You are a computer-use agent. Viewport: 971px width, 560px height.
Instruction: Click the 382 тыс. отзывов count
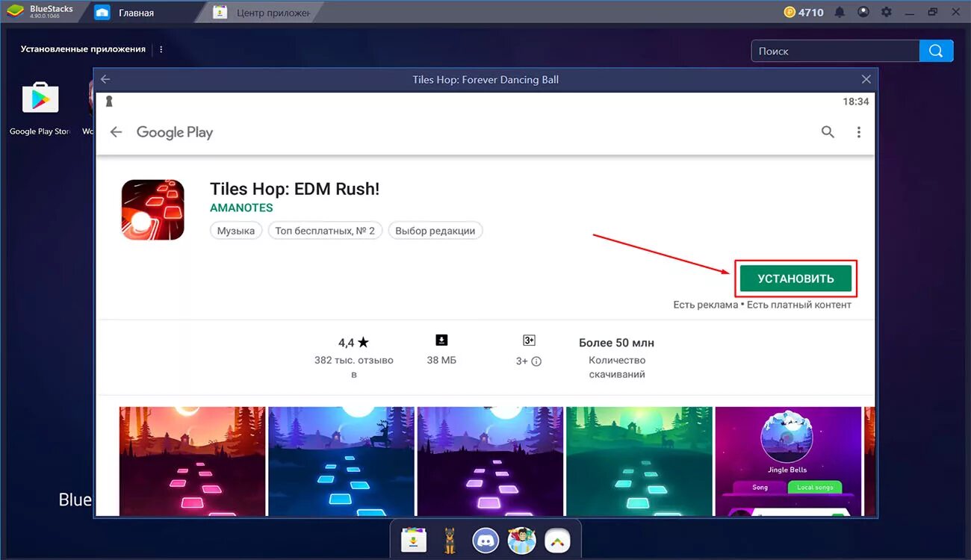353,367
